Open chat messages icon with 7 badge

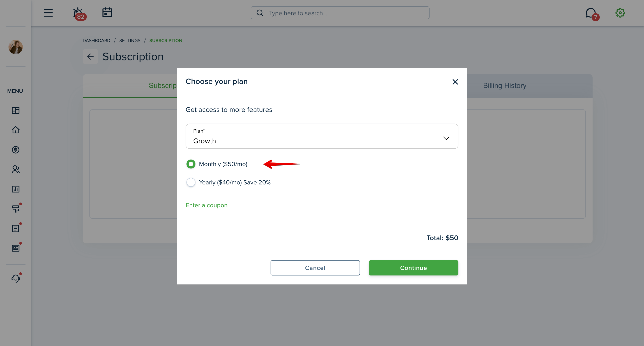[x=592, y=14]
